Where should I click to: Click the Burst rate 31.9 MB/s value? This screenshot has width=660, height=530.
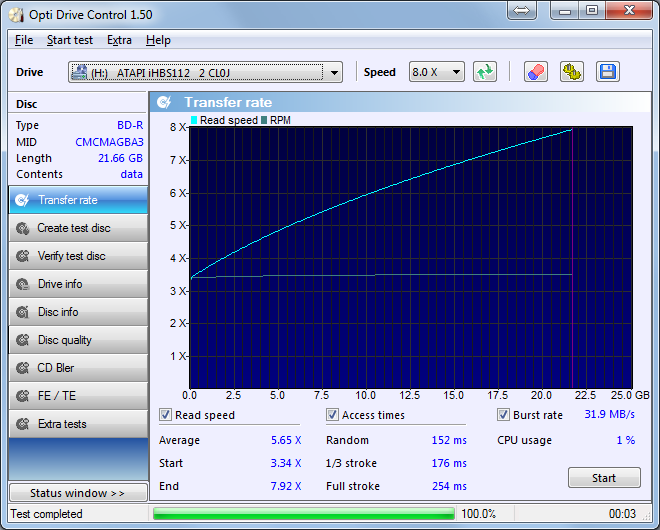[x=609, y=414]
